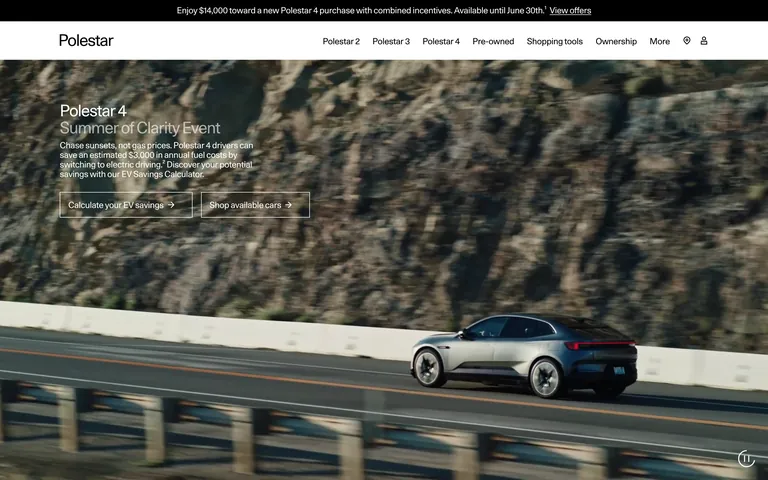768x480 pixels.
Task: Expand the More menu
Action: pyautogui.click(x=659, y=41)
